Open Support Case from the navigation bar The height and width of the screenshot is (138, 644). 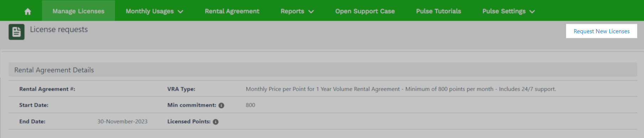click(365, 11)
